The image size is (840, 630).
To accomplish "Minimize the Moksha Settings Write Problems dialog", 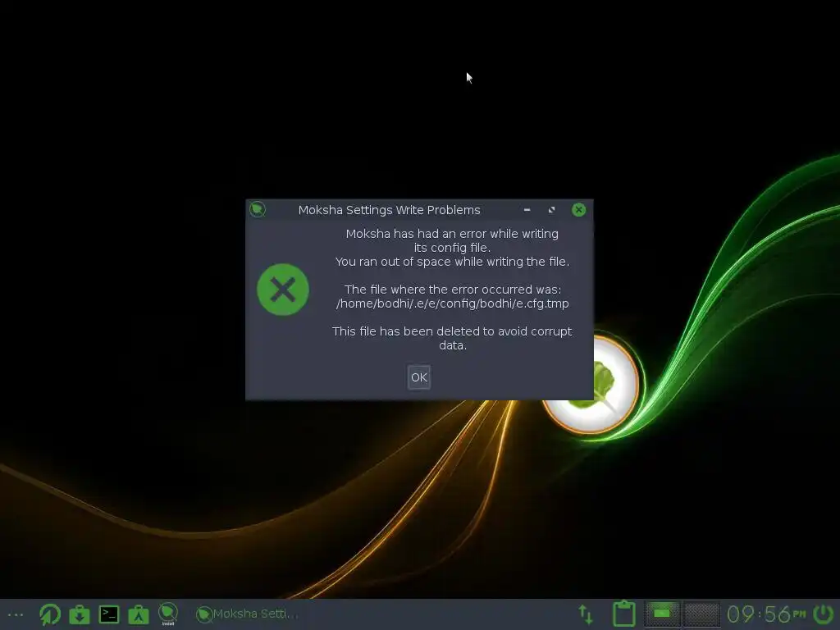I will 527,210.
